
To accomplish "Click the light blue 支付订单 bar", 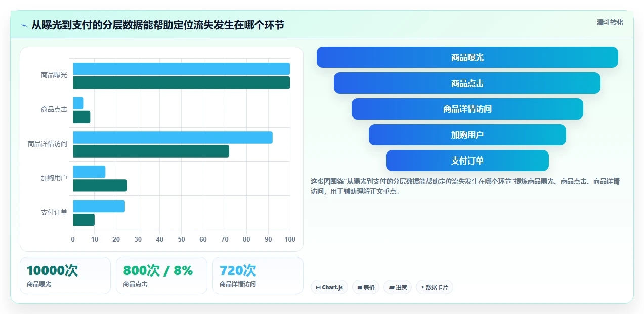I will point(99,206).
